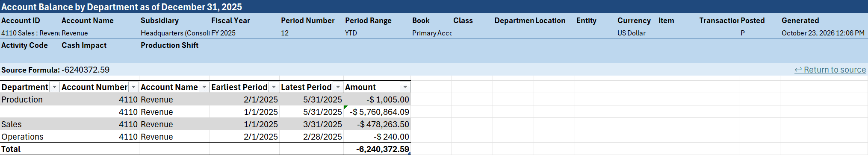The height and width of the screenshot is (155, 868).
Task: Select the 4110 Sales account ID value
Action: coord(30,33)
